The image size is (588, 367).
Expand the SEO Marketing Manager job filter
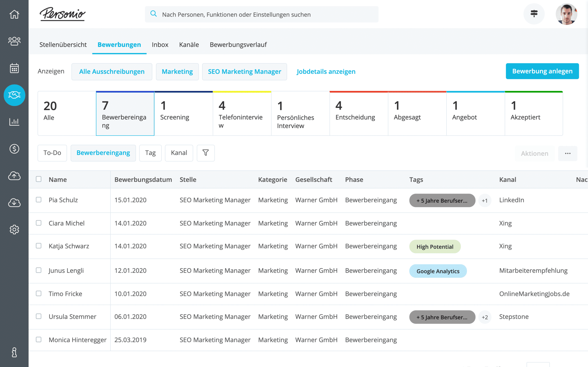pyautogui.click(x=245, y=72)
